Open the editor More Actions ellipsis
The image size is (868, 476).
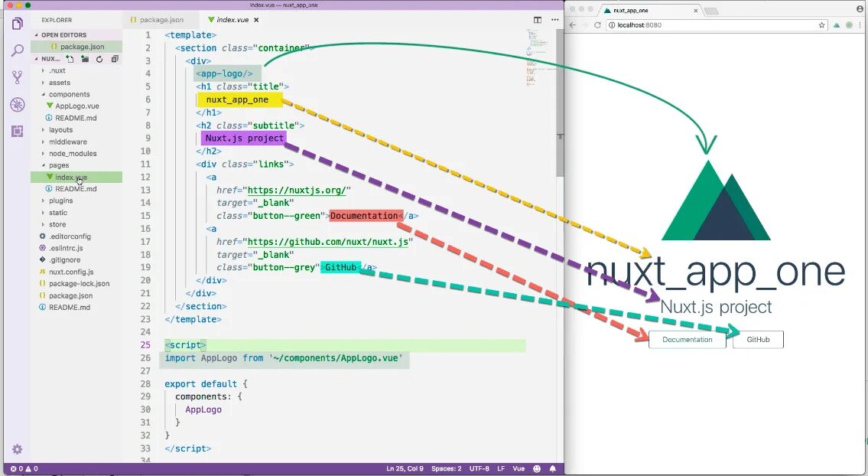(x=554, y=19)
